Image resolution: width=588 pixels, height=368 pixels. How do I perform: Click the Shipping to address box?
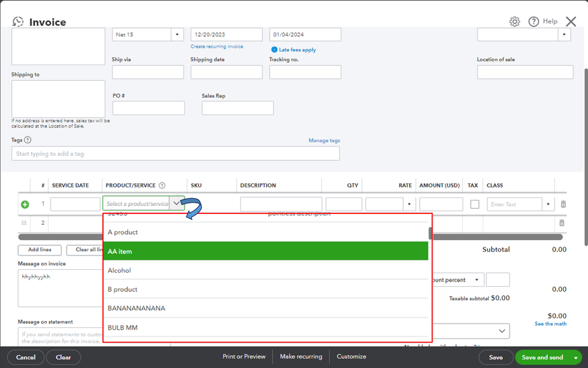[58, 99]
